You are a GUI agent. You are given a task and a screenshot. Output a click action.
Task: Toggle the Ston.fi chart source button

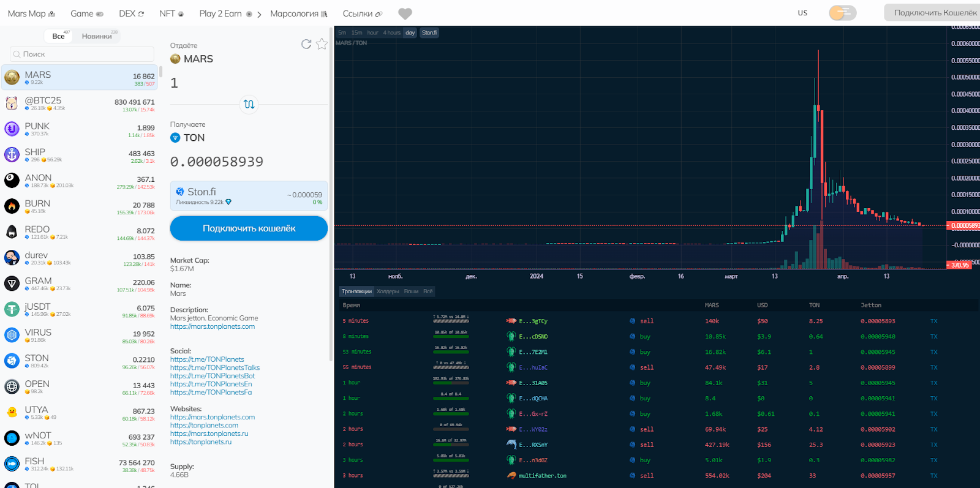pyautogui.click(x=429, y=33)
